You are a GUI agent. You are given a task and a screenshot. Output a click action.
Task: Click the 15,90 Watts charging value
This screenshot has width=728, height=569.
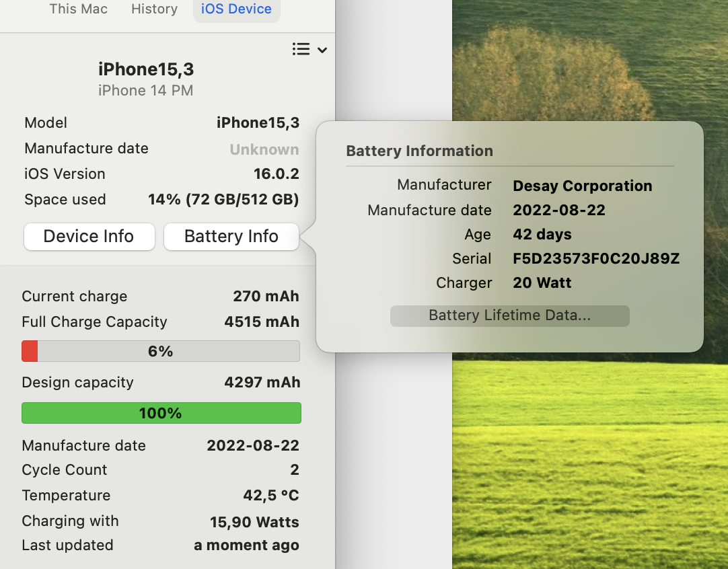(254, 522)
